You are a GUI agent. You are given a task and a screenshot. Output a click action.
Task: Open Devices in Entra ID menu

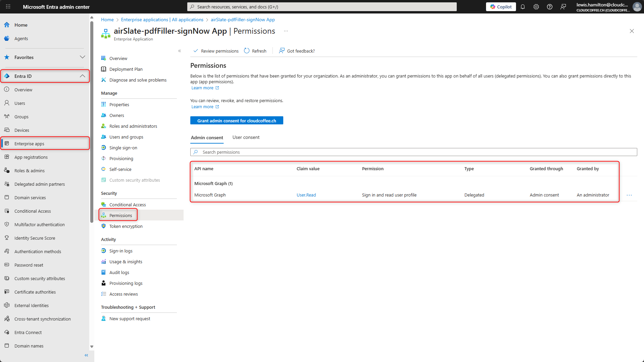click(x=22, y=130)
